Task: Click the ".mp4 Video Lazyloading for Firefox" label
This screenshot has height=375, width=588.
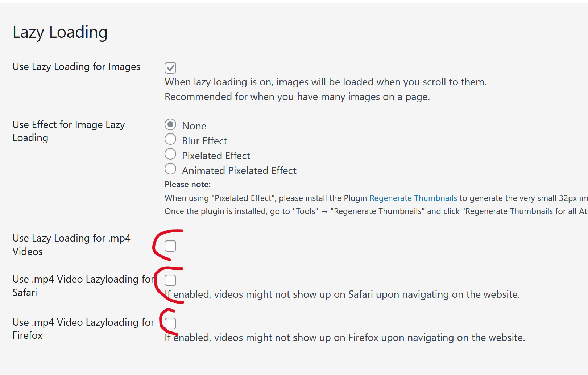Action: [83, 329]
